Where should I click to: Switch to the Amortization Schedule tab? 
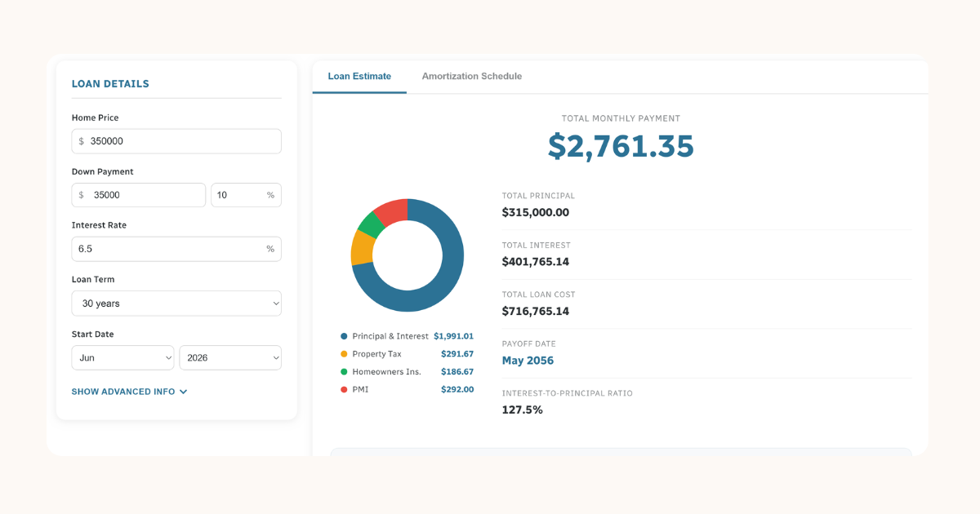[471, 76]
